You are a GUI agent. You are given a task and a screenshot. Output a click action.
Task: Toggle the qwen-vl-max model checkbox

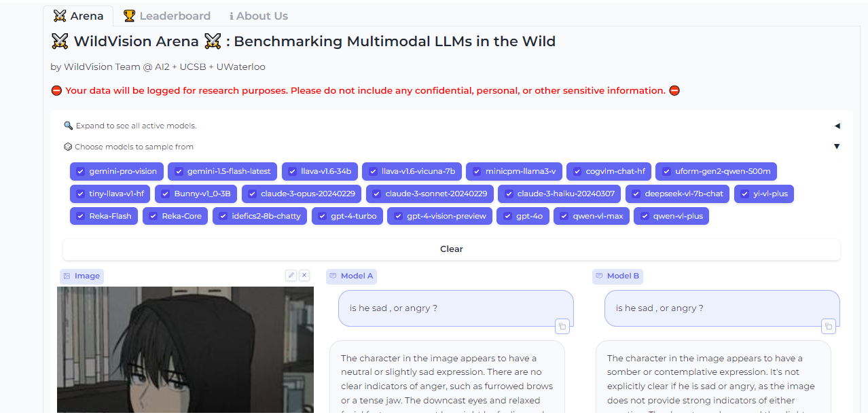(x=564, y=216)
